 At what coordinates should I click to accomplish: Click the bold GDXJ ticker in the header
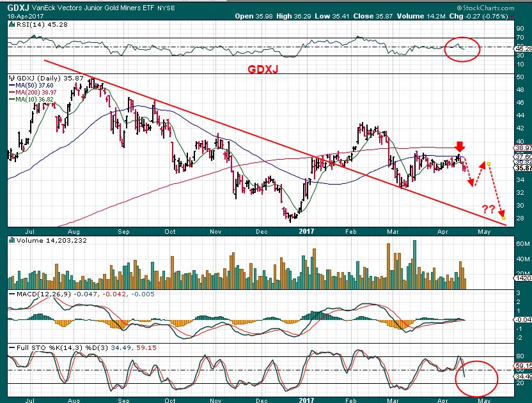click(19, 8)
